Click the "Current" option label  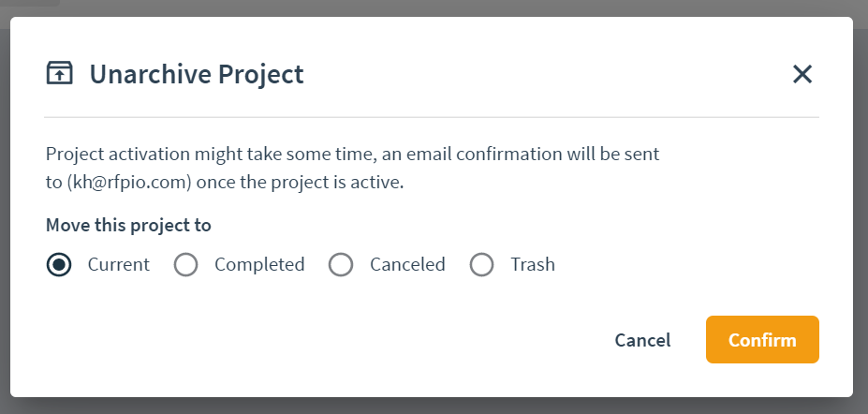[x=119, y=264]
